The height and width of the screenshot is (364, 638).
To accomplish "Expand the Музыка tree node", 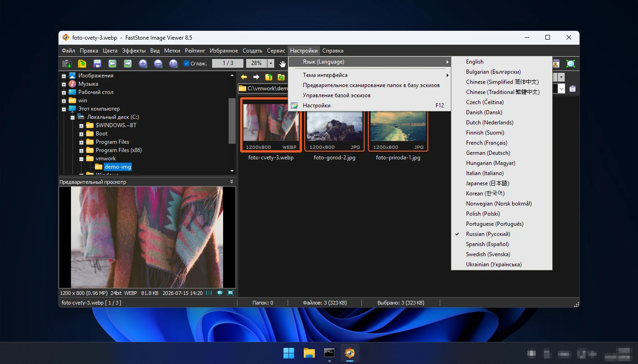I will click(x=64, y=84).
